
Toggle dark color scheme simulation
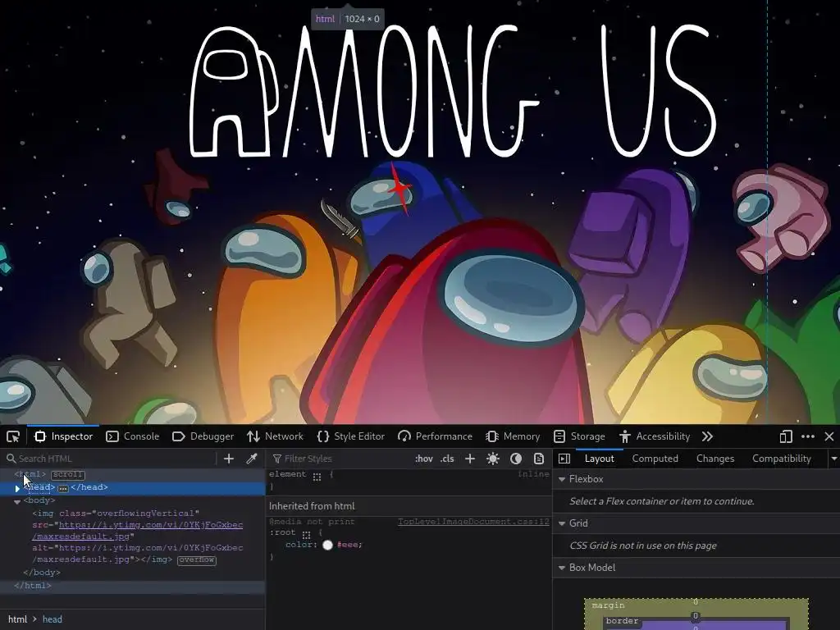click(516, 459)
